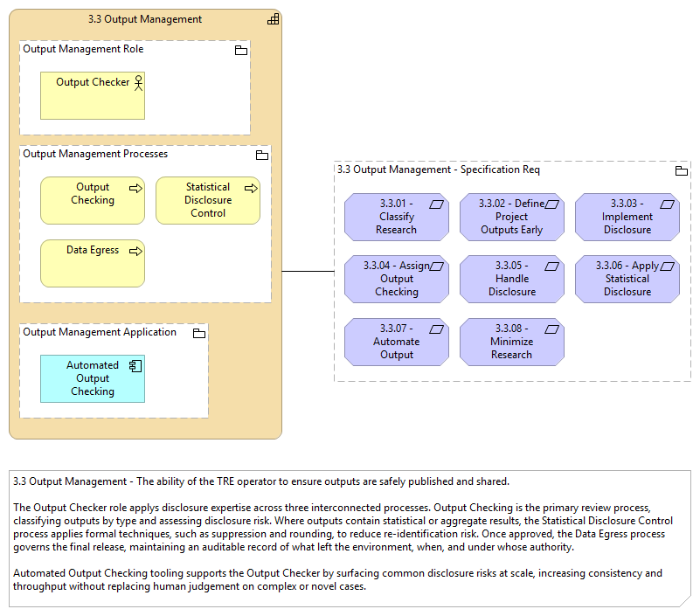Click the folder icon of Output Management Processes group
The height and width of the screenshot is (616, 700).
262,155
